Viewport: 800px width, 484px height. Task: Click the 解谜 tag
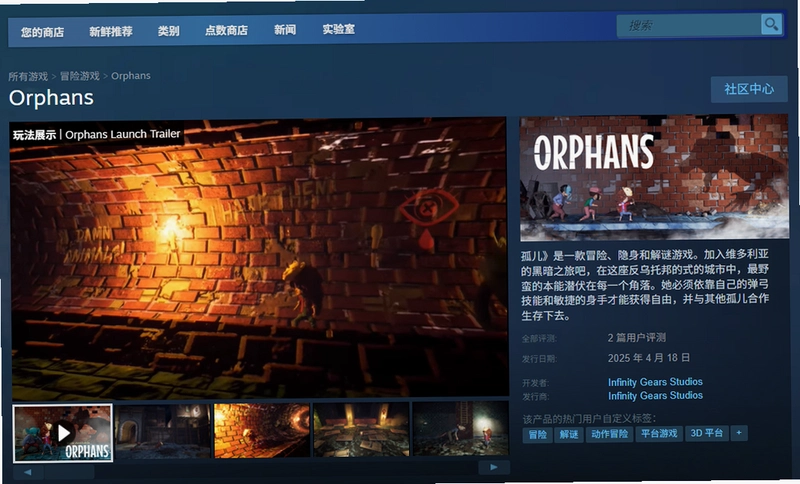coord(569,435)
